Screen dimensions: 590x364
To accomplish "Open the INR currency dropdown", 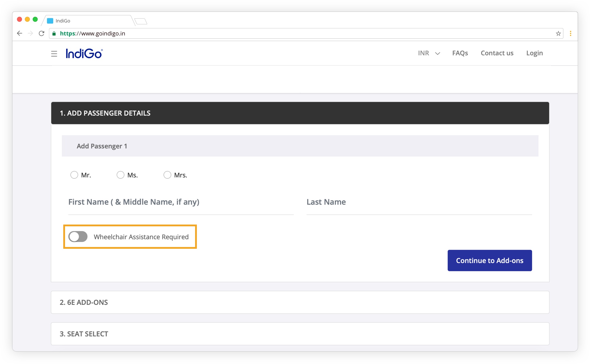I will coord(429,53).
